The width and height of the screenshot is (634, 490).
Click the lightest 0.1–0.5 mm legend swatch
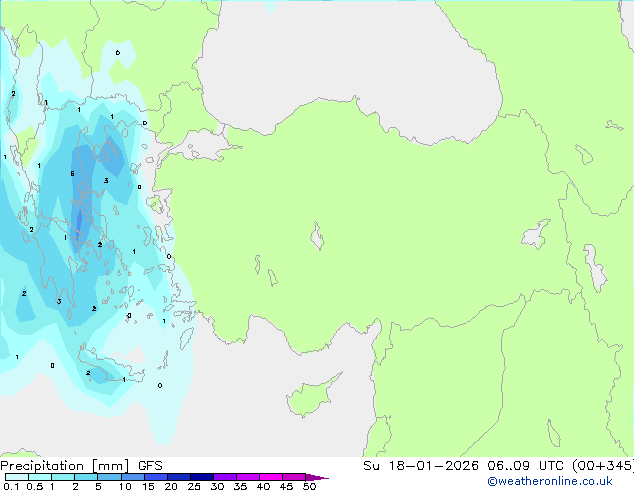[x=17, y=477]
